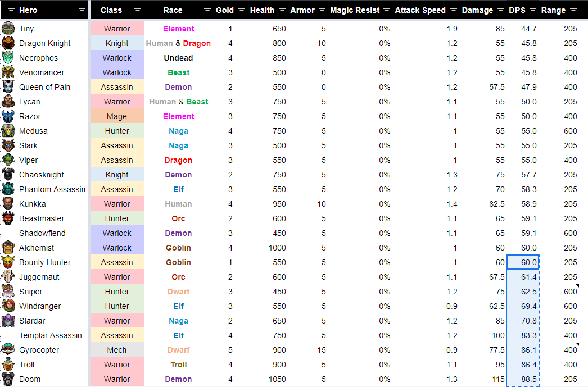Click Lycan hero portrait icon

point(8,102)
